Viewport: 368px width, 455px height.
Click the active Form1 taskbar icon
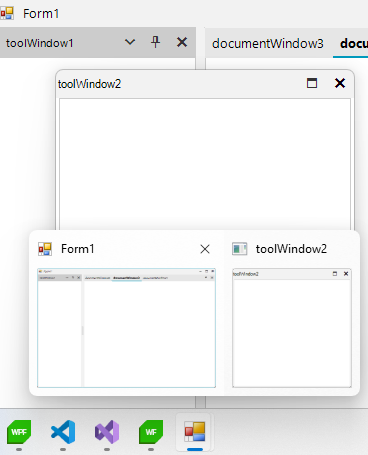tap(195, 432)
